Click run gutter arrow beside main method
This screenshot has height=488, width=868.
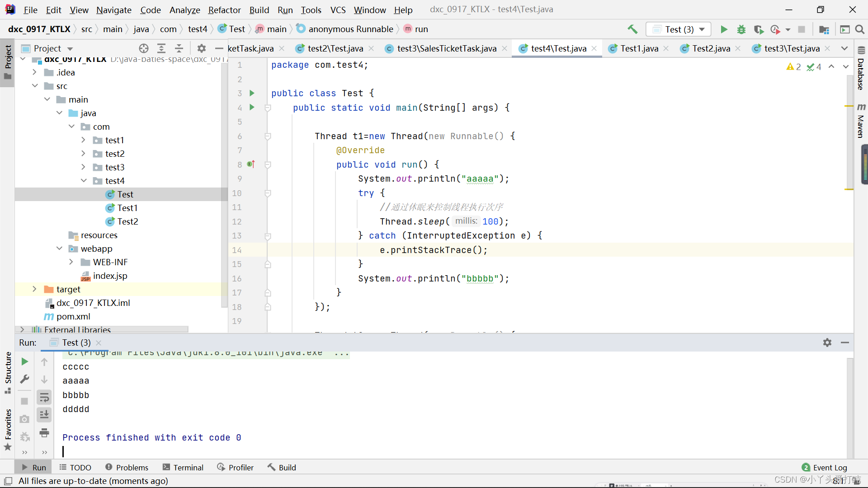pos(252,107)
